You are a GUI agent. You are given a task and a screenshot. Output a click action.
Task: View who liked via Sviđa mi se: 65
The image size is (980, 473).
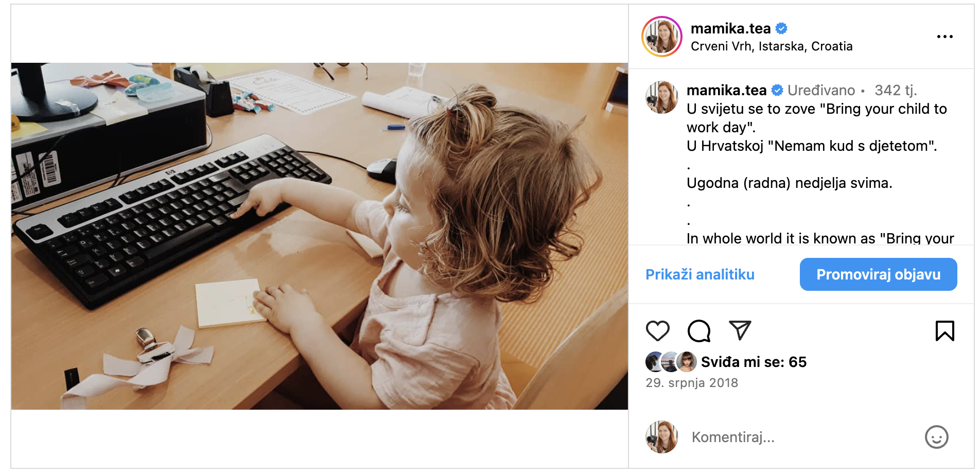point(754,362)
